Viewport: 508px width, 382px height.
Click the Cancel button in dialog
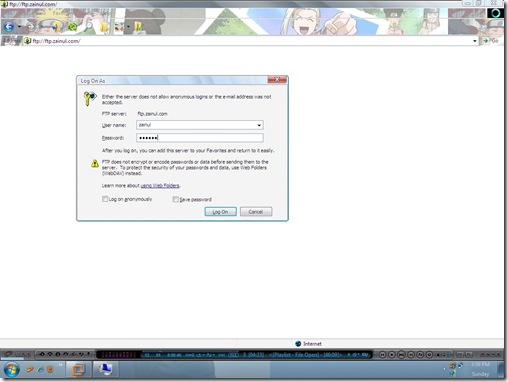tap(256, 212)
